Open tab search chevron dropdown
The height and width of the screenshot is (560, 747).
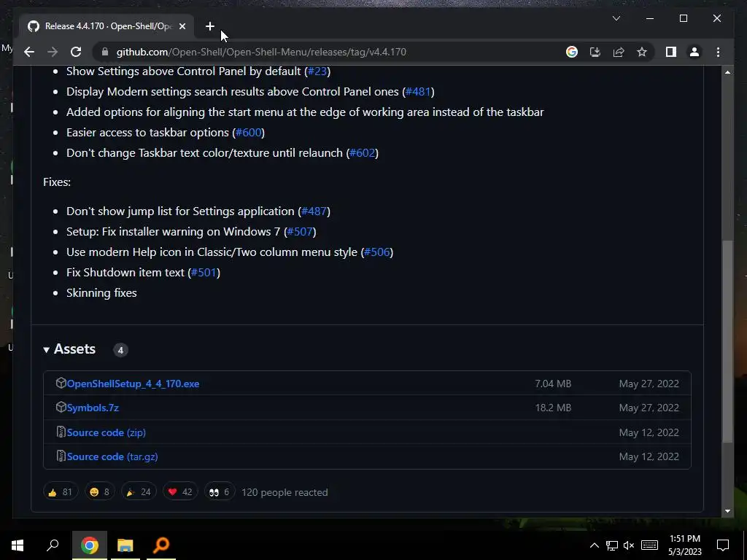616,18
